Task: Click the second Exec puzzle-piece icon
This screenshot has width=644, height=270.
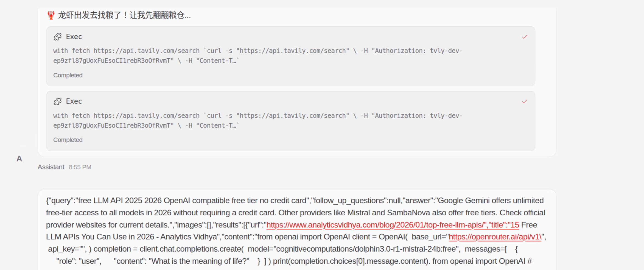Action: point(58,101)
